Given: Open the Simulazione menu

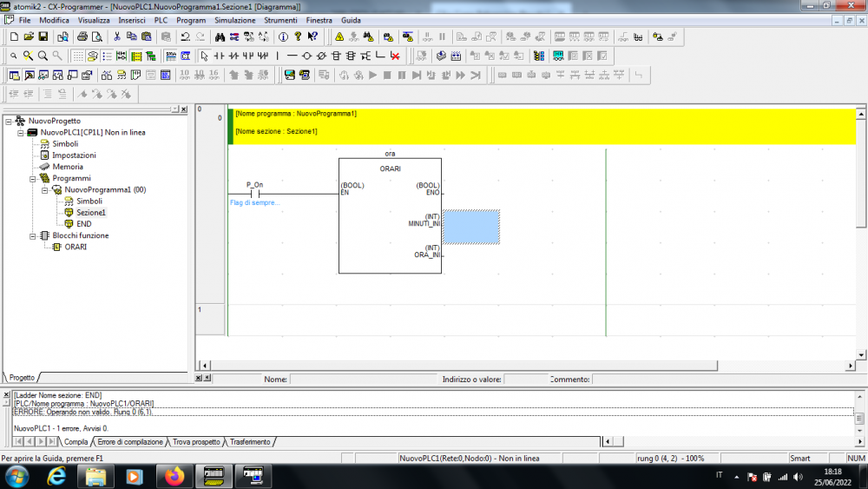Looking at the screenshot, I should 234,19.
